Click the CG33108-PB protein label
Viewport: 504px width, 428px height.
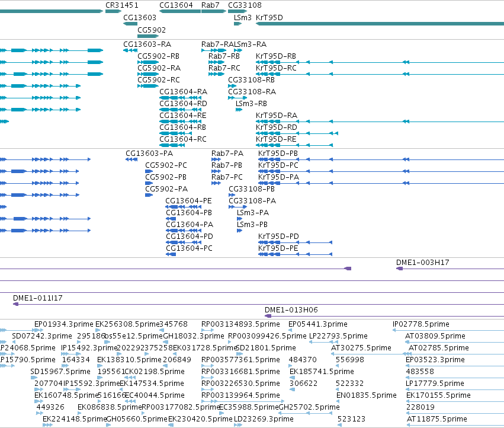[x=252, y=189]
